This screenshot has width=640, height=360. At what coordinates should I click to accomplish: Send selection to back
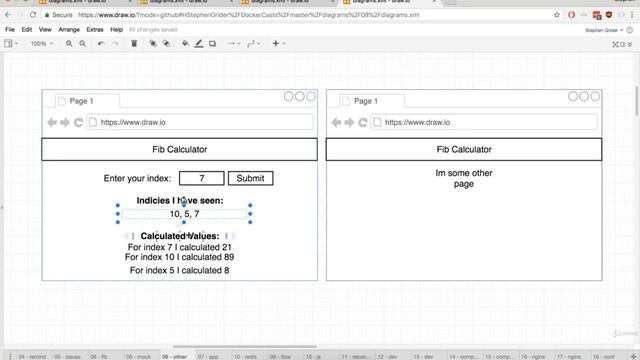coord(167,43)
